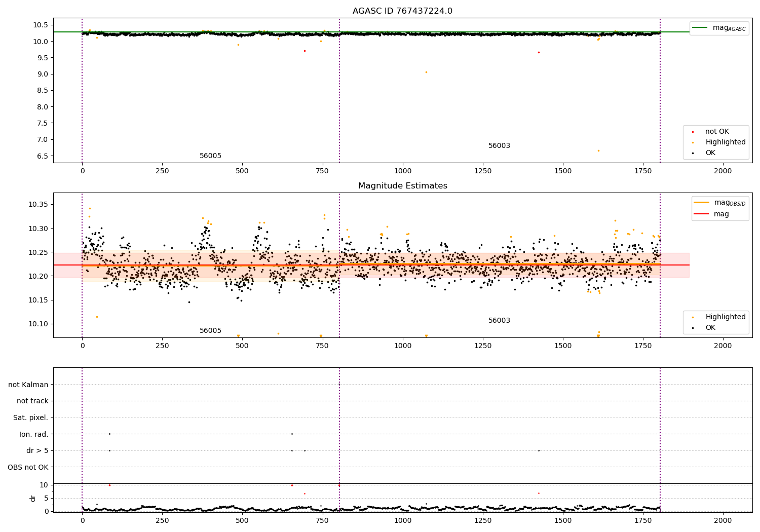Screen dimensions: 760x532
Task: Click the "10.25" y-tick label
Action: [39, 252]
